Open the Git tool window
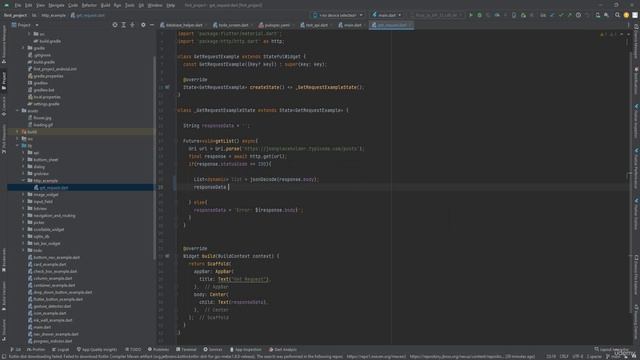 16,349
